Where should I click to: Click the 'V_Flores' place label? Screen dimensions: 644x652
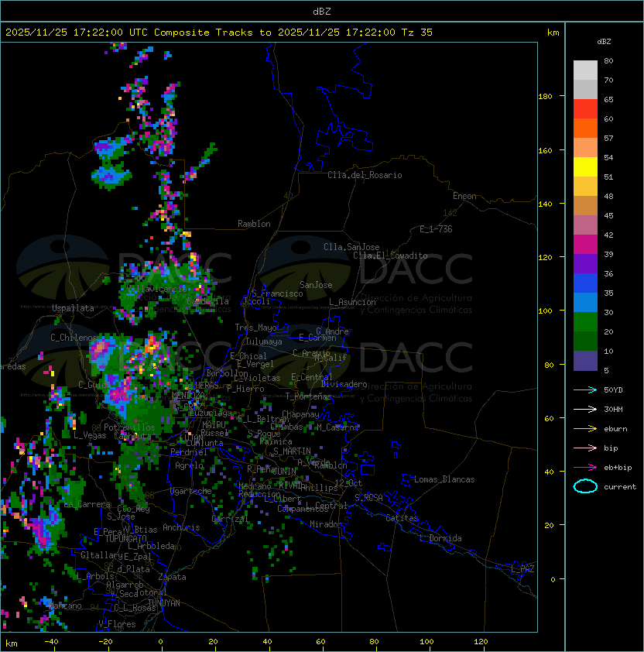point(117,624)
